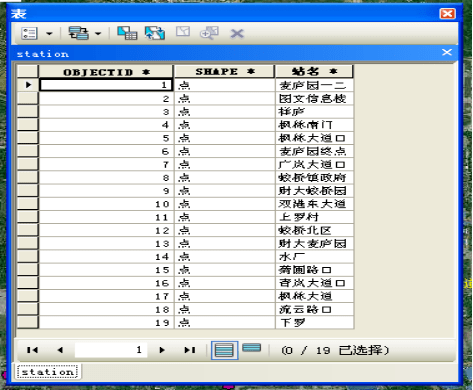
Task: Click the Select By Attributes icon
Action: click(127, 33)
